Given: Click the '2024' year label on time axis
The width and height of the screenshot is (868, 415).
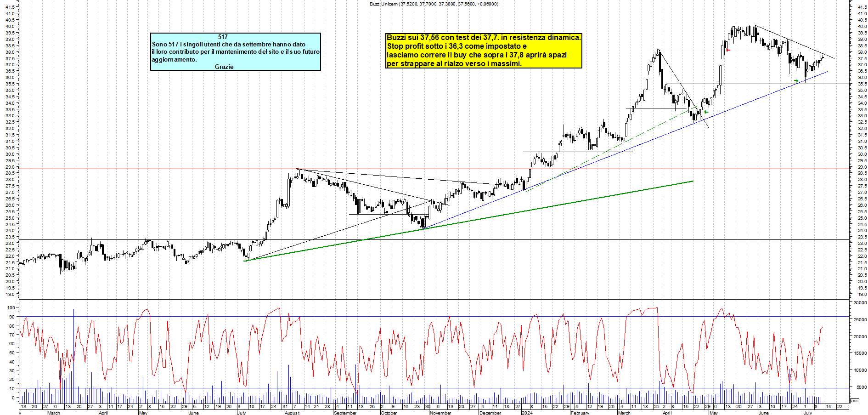Looking at the screenshot, I should pyautogui.click(x=527, y=413).
